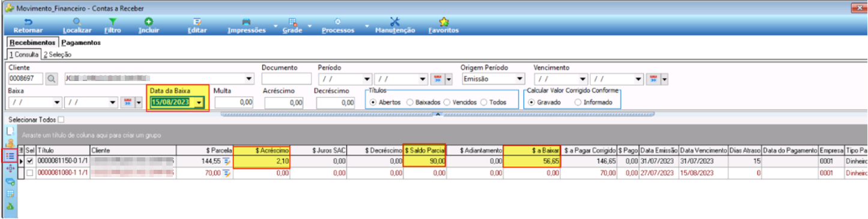Click the four-arrow move icon in left sidebar
Image resolution: width=868 pixels, height=219 pixels.
click(x=10, y=169)
